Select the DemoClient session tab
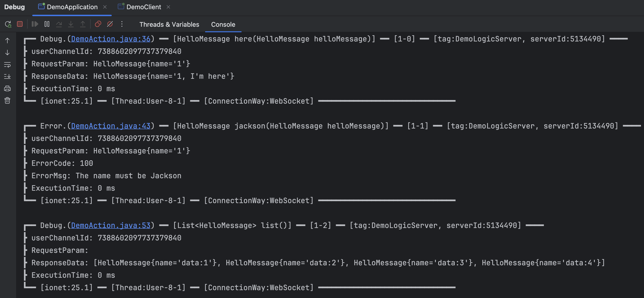The image size is (644, 298). 144,7
